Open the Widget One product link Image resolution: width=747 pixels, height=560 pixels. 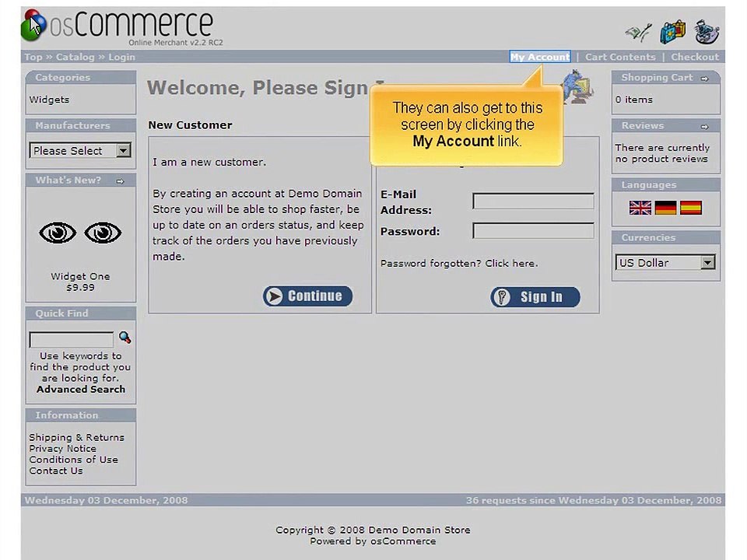pyautogui.click(x=80, y=276)
